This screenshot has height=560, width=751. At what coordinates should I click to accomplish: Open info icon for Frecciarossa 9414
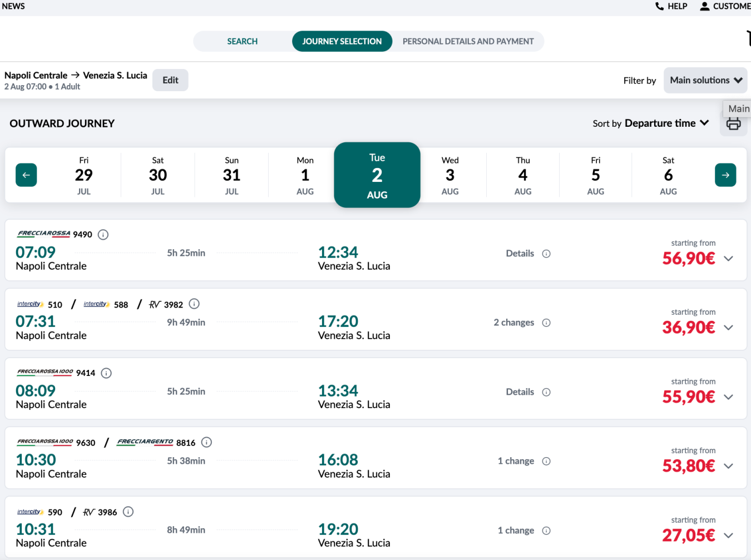[106, 373]
